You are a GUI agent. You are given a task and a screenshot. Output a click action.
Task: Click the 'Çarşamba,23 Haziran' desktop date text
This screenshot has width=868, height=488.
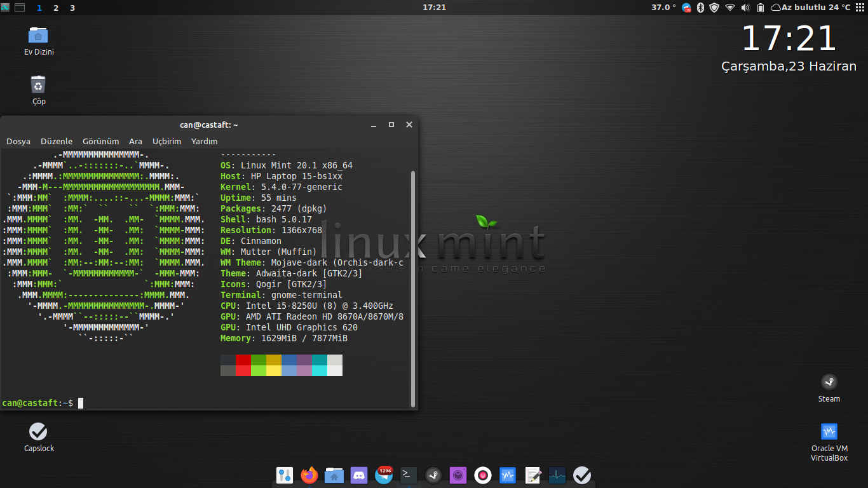pyautogui.click(x=789, y=67)
